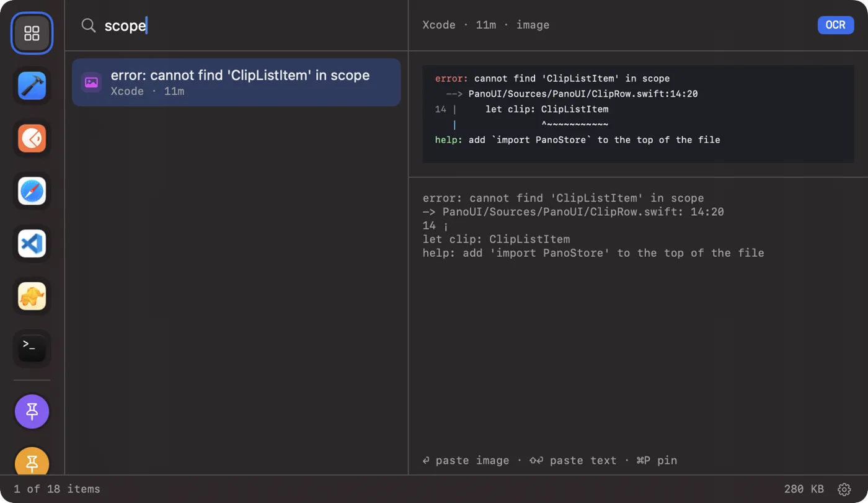Image resolution: width=868 pixels, height=503 pixels.
Task: Click OCR text line 'let clip: ClipListItem'
Action: coord(496,239)
